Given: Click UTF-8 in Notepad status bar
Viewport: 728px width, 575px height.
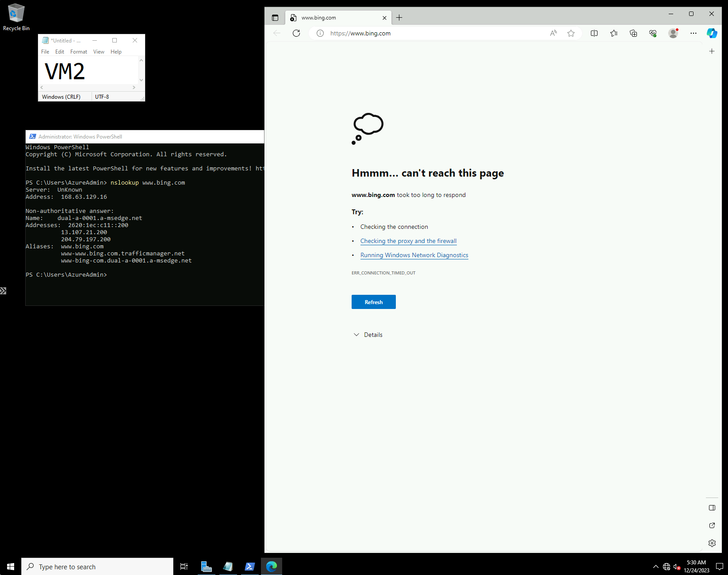Looking at the screenshot, I should click(x=102, y=97).
